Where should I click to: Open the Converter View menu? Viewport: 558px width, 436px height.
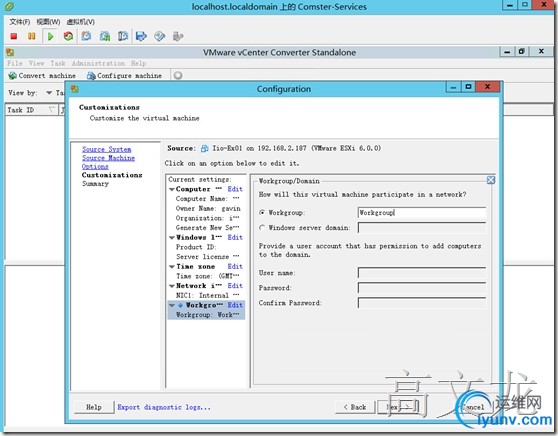tap(36, 63)
